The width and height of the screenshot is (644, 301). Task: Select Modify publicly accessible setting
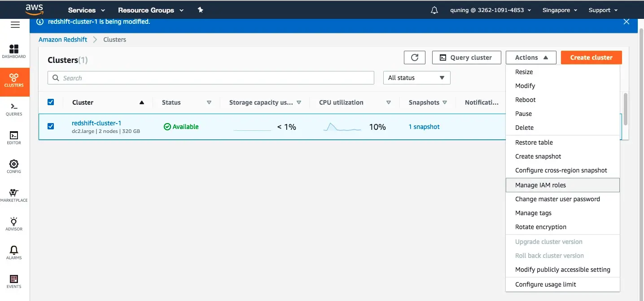pos(563,270)
